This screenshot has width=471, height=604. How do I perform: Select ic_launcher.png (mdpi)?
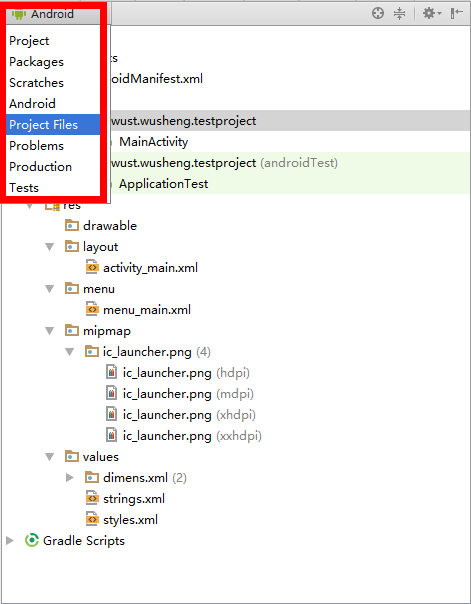[188, 394]
